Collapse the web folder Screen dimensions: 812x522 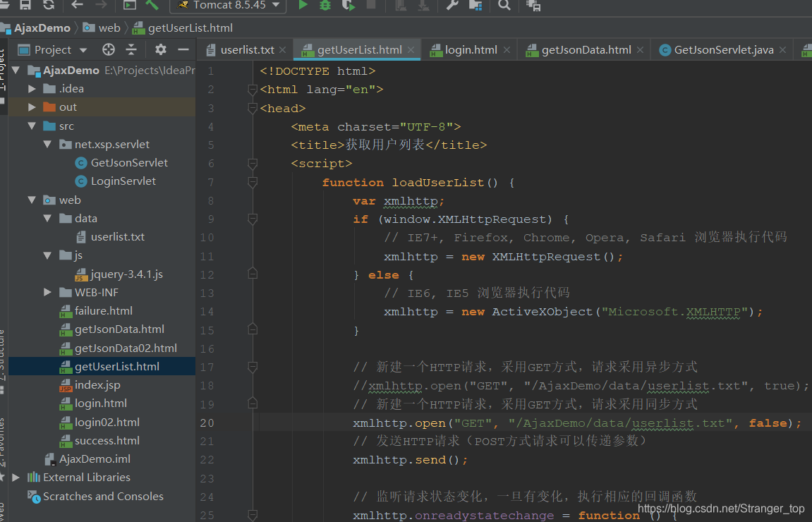pos(32,200)
